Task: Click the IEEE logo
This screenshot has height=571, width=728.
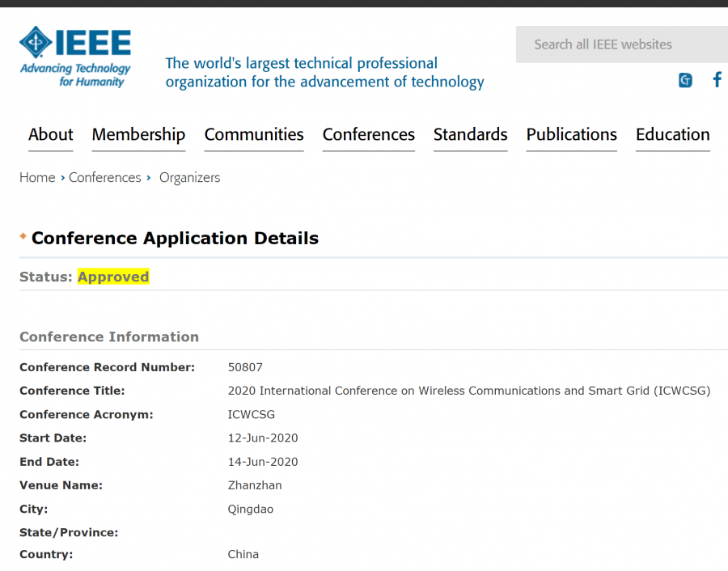Action: (x=75, y=57)
